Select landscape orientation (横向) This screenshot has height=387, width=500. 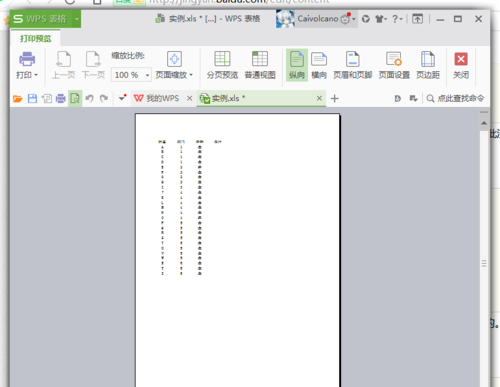(x=319, y=65)
